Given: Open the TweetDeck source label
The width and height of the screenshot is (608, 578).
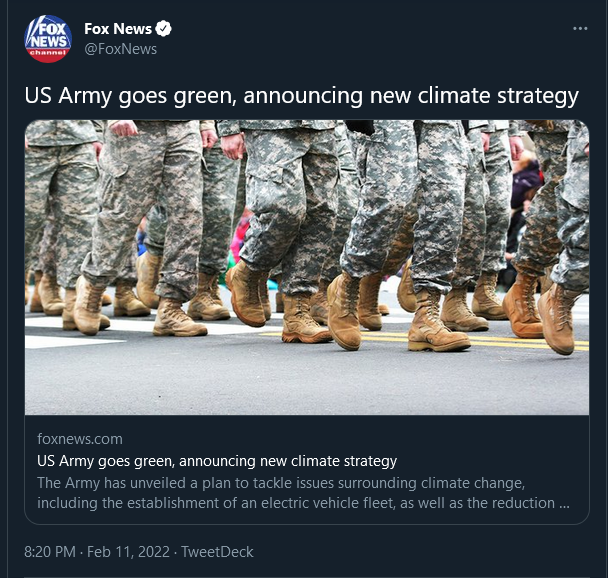Looking at the screenshot, I should [217, 552].
